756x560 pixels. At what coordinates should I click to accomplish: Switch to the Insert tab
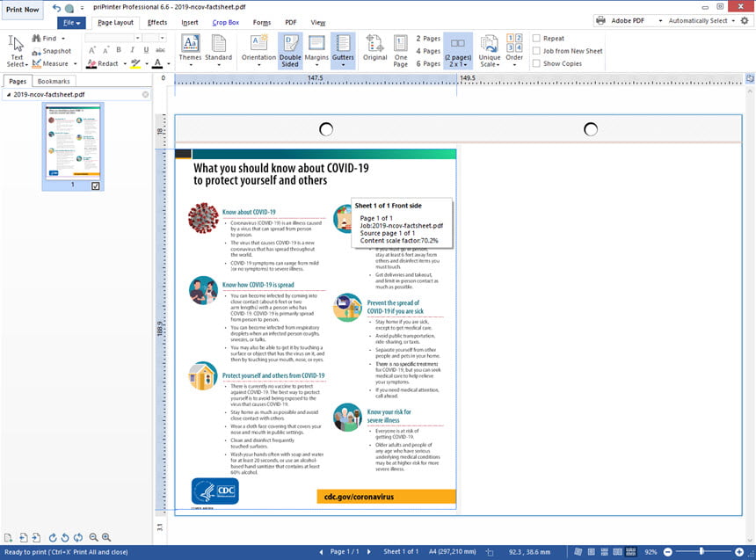coord(190,22)
